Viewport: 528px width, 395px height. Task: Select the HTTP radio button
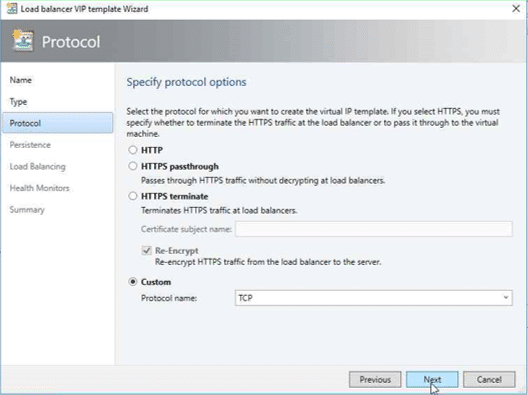pyautogui.click(x=133, y=150)
